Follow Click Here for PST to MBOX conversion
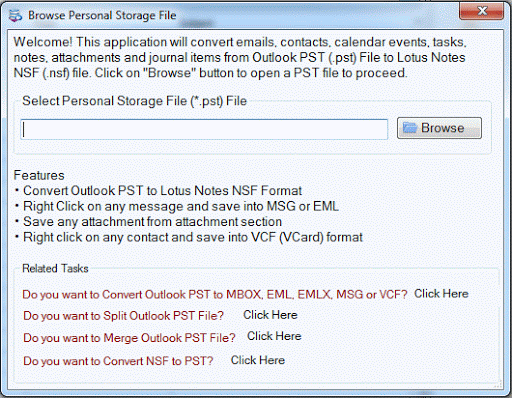The height and width of the screenshot is (398, 512). 441,294
